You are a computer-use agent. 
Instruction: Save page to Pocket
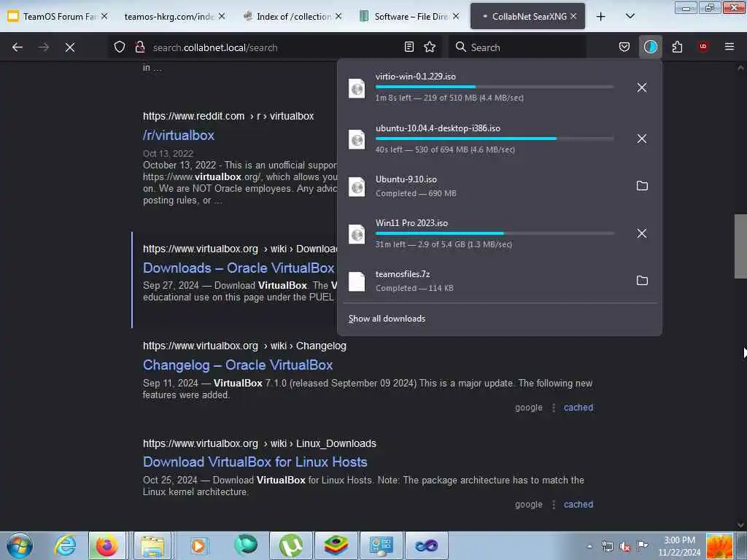coord(624,47)
